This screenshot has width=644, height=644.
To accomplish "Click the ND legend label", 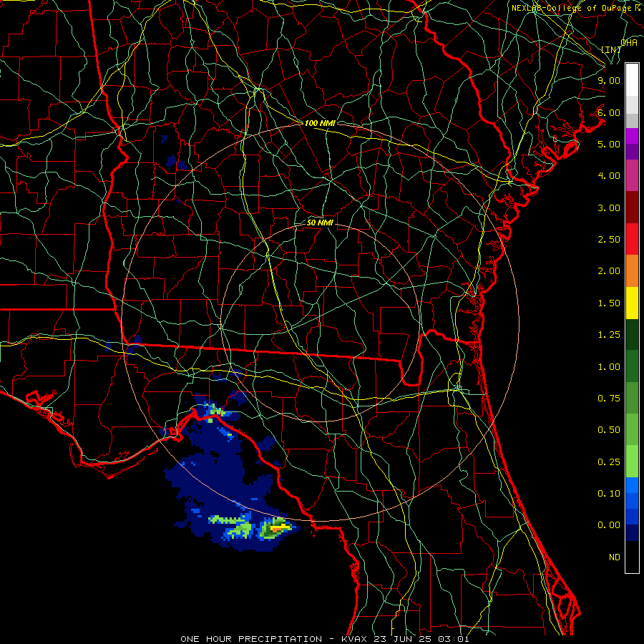I will click(x=615, y=557).
